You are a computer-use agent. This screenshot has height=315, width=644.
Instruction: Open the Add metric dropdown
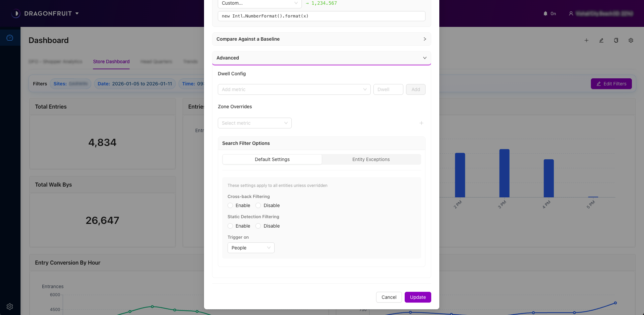(294, 89)
